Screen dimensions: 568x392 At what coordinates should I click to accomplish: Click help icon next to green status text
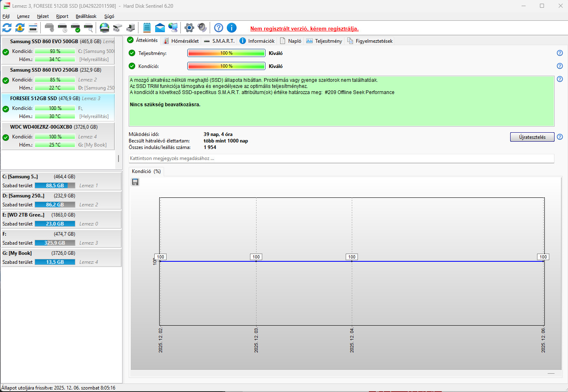(x=560, y=79)
